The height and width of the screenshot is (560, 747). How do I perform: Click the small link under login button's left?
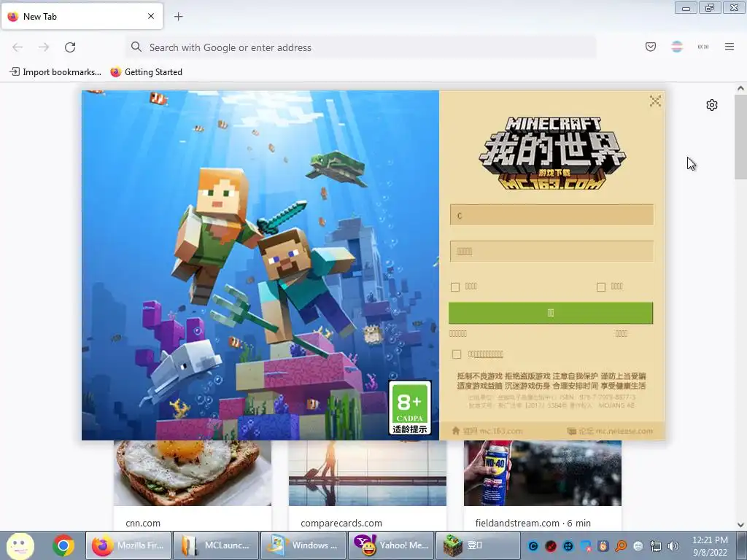click(x=458, y=334)
